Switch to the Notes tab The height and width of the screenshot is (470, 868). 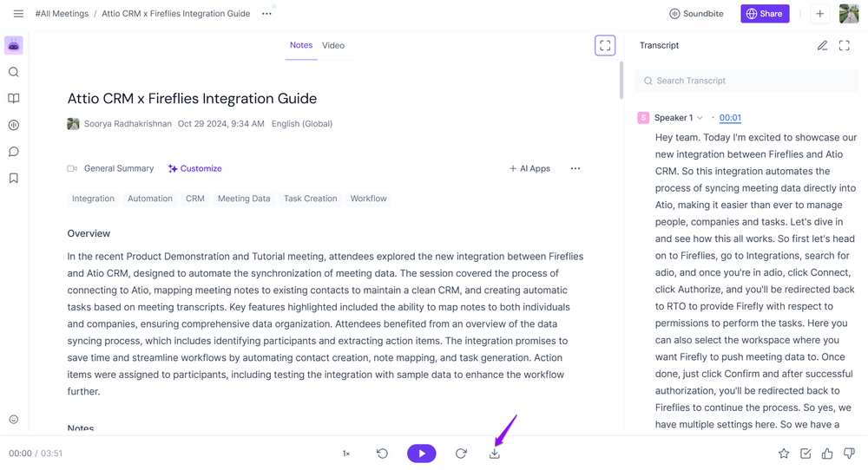point(301,45)
